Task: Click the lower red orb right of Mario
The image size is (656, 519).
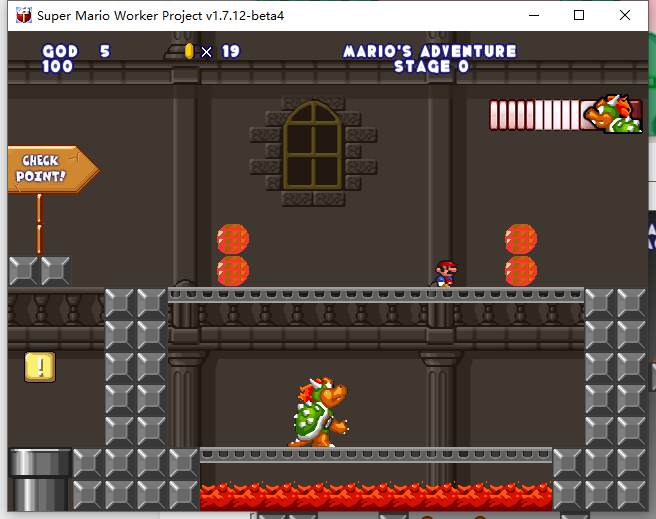Action: tap(521, 270)
